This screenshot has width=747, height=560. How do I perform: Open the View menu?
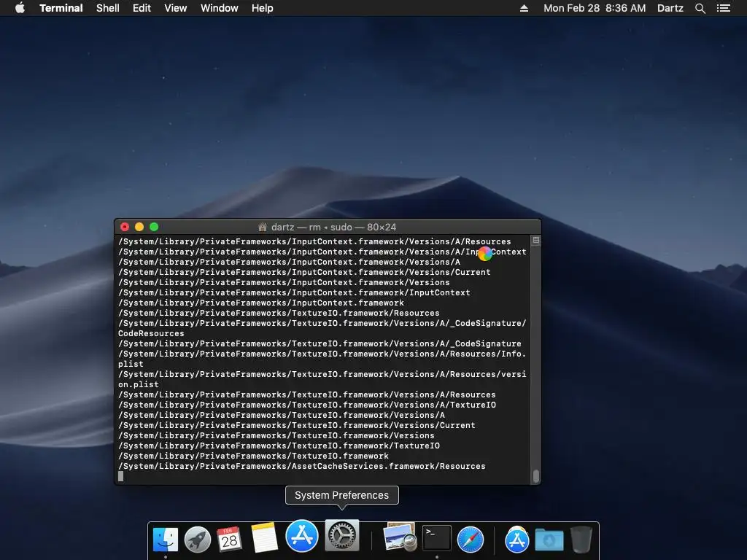coord(175,8)
